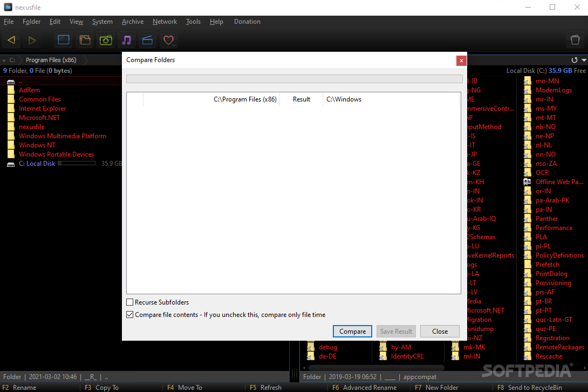Select the IdentityCRL folder
Image resolution: width=588 pixels, height=392 pixels.
407,356
